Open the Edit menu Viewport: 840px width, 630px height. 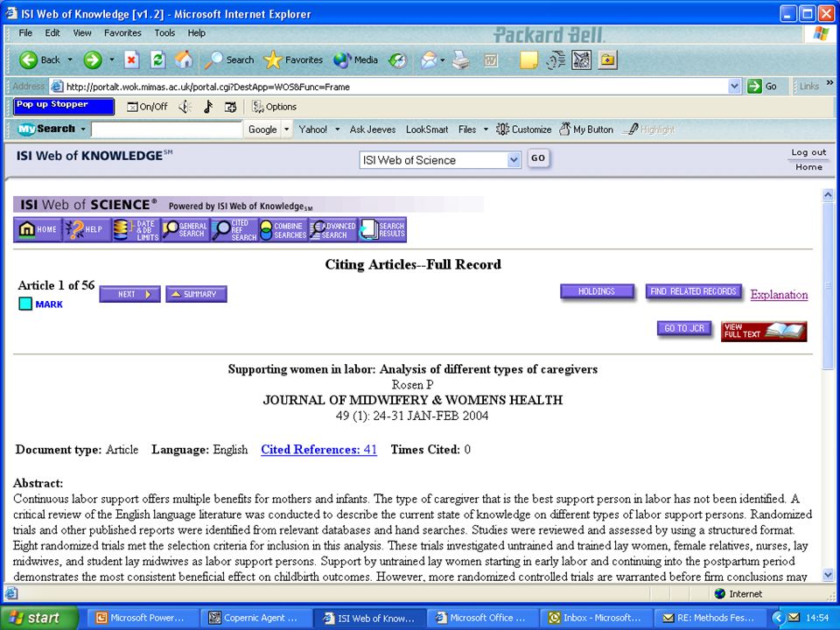[52, 32]
